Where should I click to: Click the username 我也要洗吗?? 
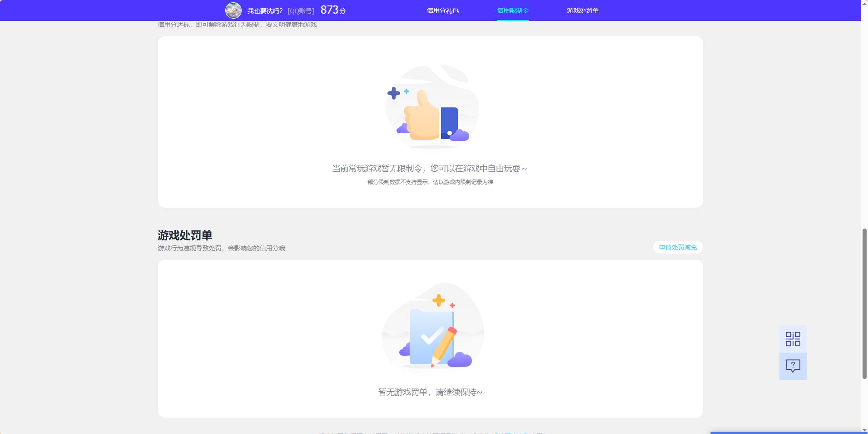click(265, 11)
